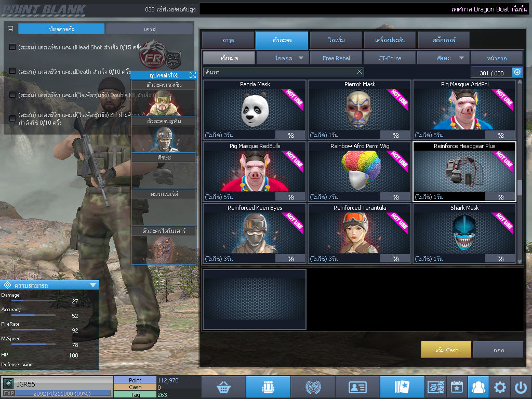Open the mission cards icon
The image size is (532, 399).
[402, 387]
